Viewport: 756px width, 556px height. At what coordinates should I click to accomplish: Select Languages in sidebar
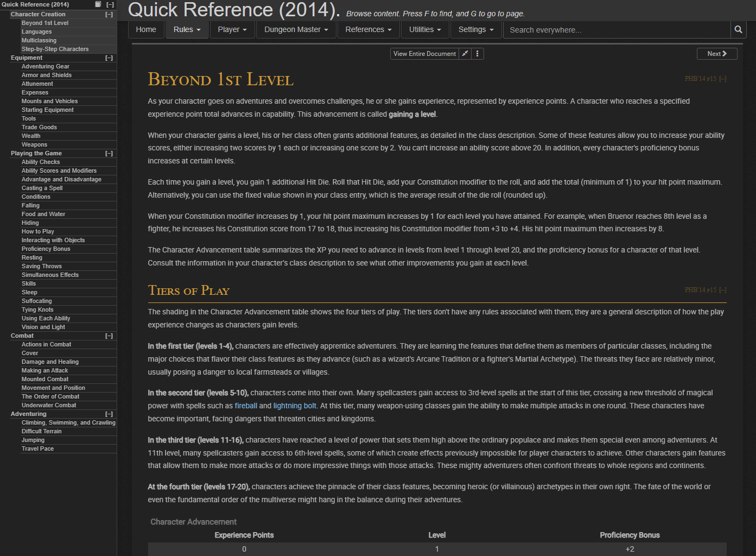69,32
